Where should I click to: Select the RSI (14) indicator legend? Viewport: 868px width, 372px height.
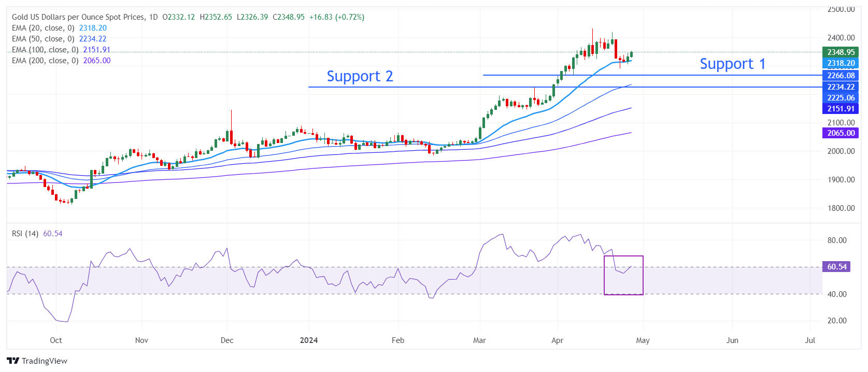[25, 234]
